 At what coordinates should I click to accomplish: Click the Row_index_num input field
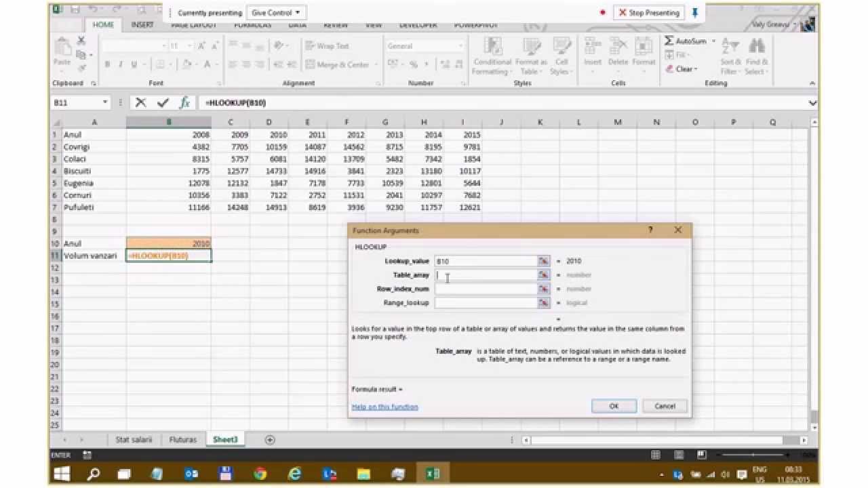tap(486, 289)
